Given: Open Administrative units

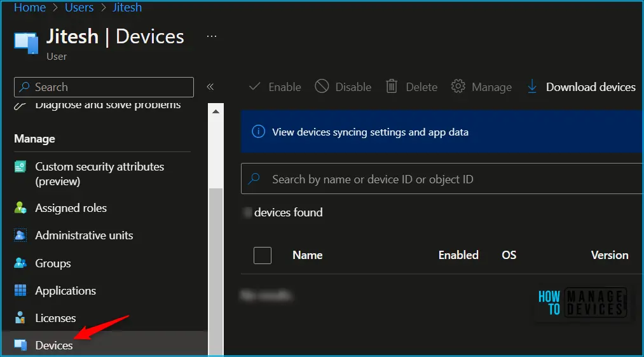Looking at the screenshot, I should click(x=84, y=235).
